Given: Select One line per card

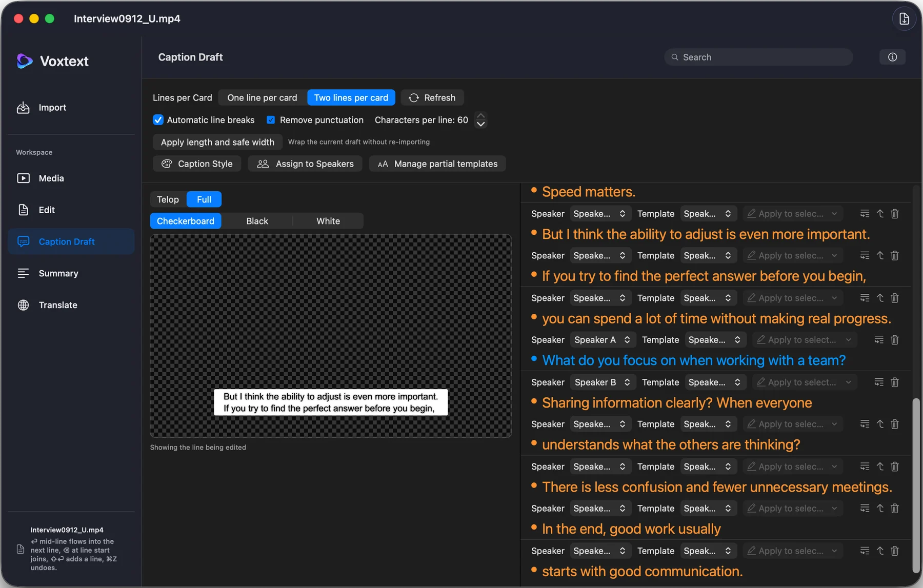Looking at the screenshot, I should (262, 97).
